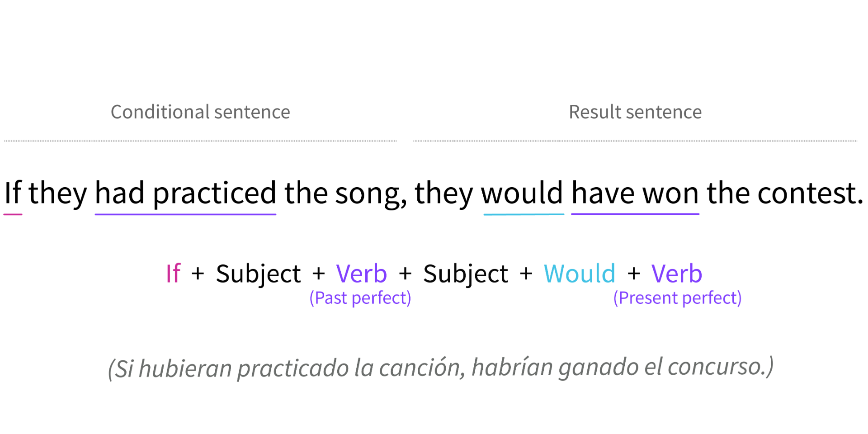Image resolution: width=868 pixels, height=434 pixels.
Task: Click 'have won' in the example sentence
Action: point(635,193)
